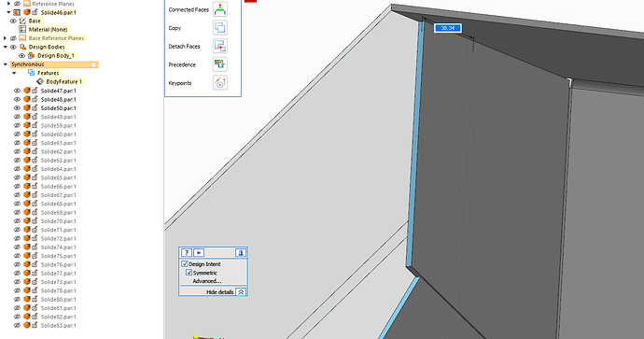Show Base Reference Planes via eye icon
This screenshot has height=339, width=644.
coord(13,37)
